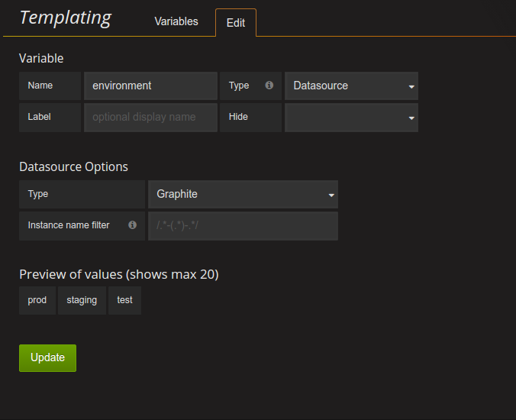
Task: Select the Edit tab
Action: tap(236, 23)
